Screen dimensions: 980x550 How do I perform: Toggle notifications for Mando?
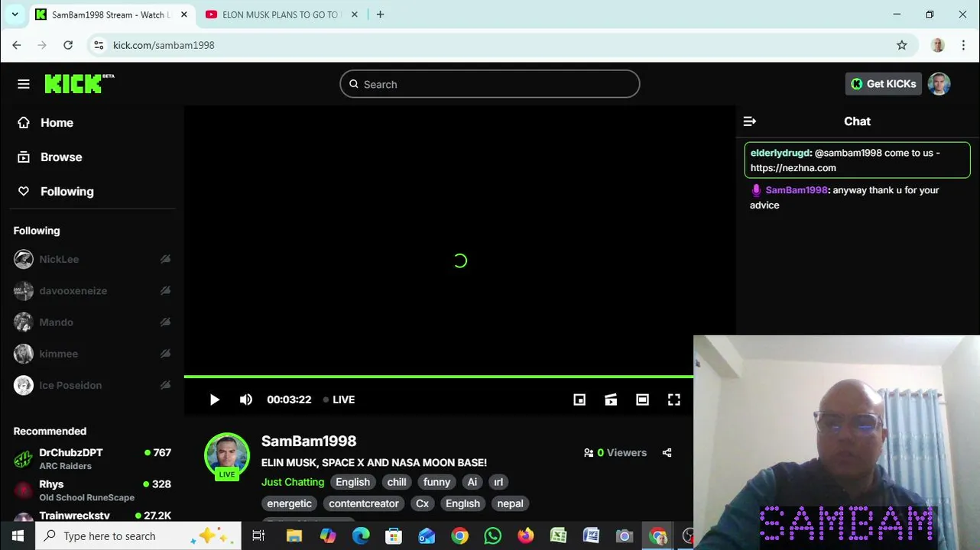pos(165,322)
